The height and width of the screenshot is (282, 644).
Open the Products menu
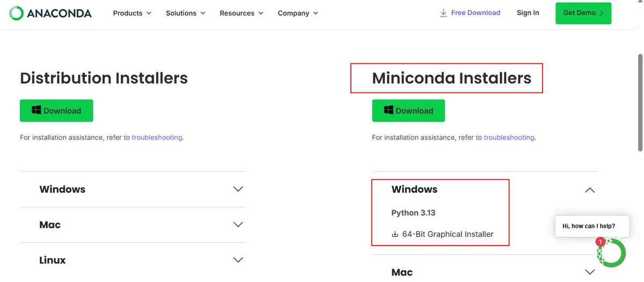tap(132, 13)
